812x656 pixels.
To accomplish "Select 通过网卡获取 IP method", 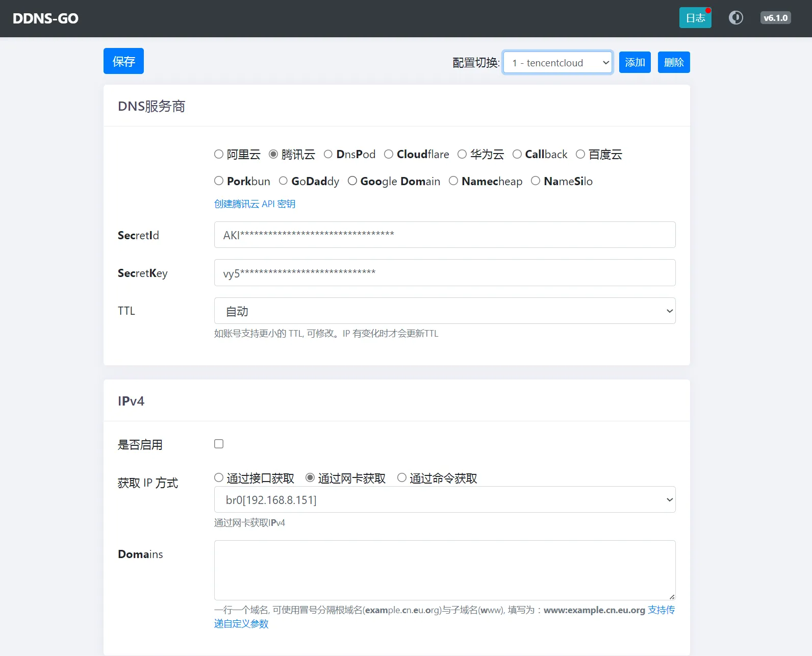I will click(x=310, y=477).
